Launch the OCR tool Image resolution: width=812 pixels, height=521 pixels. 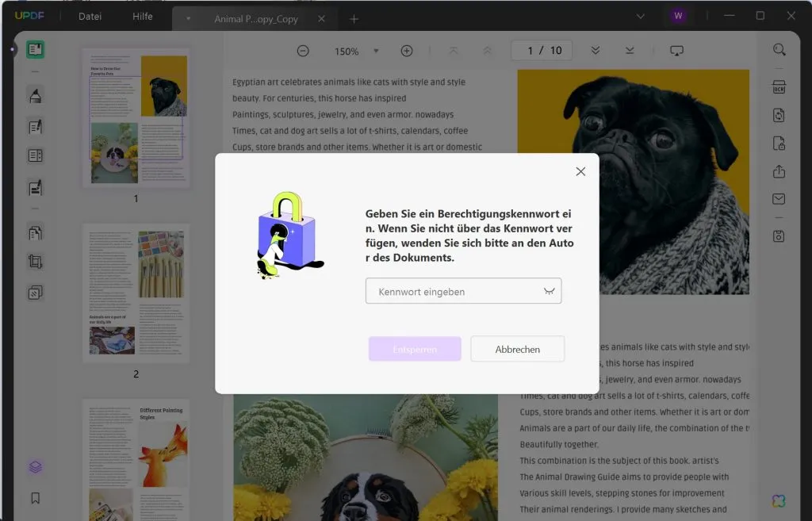click(778, 87)
